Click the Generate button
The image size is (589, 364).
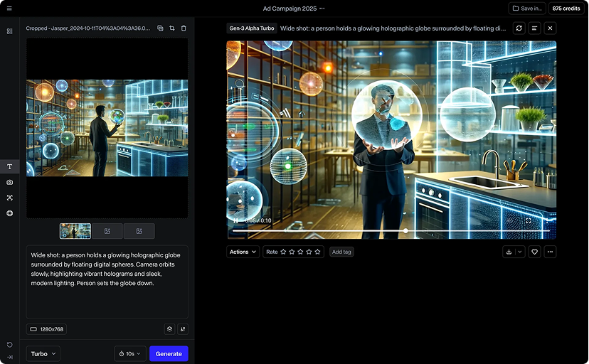[x=169, y=353]
